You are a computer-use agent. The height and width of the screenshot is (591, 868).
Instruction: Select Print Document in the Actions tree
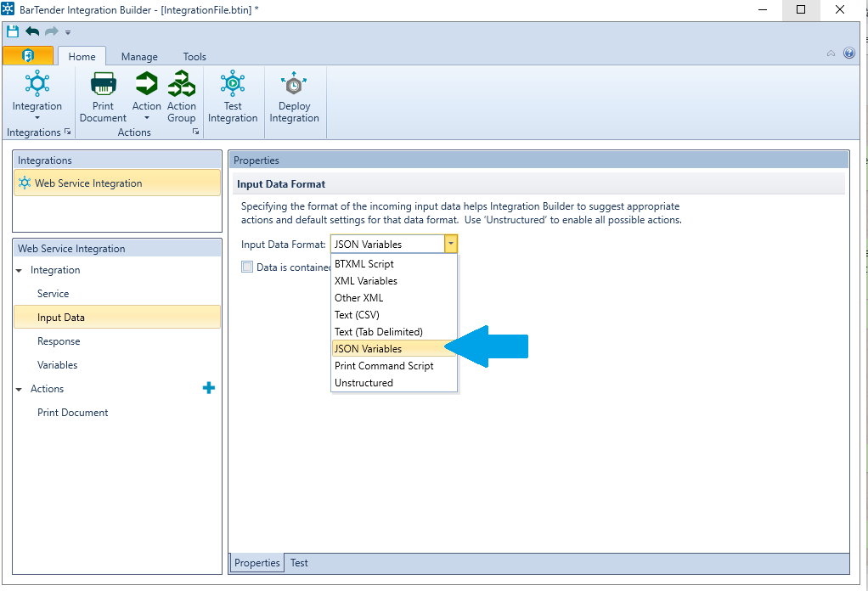click(x=72, y=413)
